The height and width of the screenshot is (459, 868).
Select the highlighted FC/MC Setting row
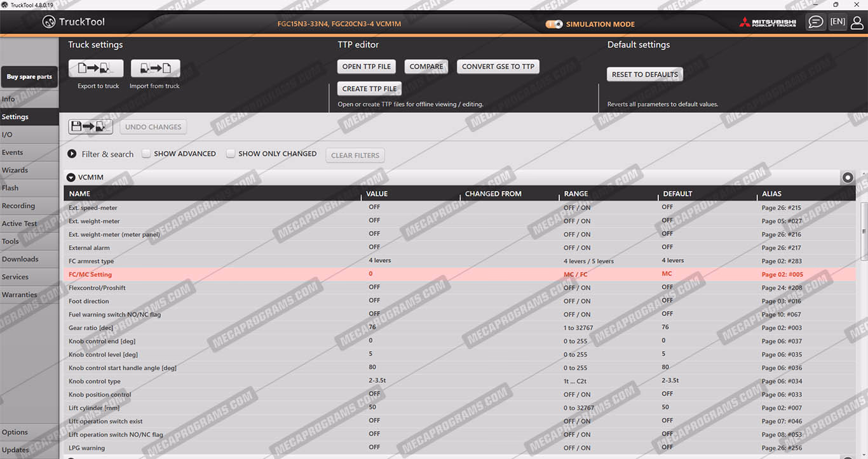pos(459,274)
